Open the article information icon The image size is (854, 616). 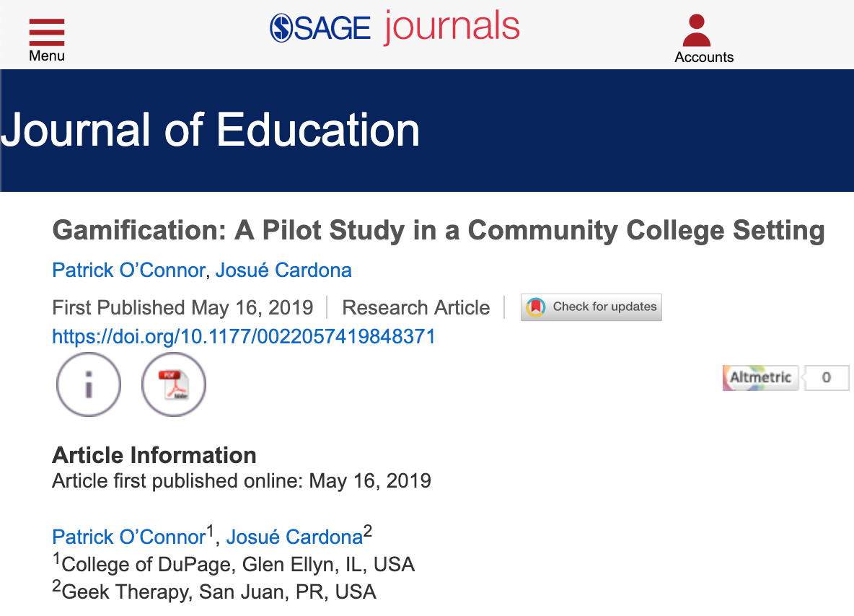(89, 384)
